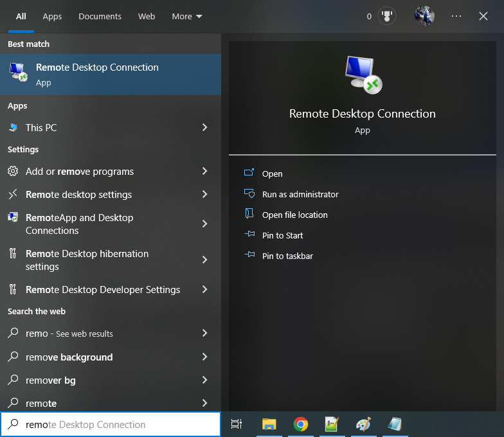
Task: Expand the remo web results arrow
Action: pos(204,333)
